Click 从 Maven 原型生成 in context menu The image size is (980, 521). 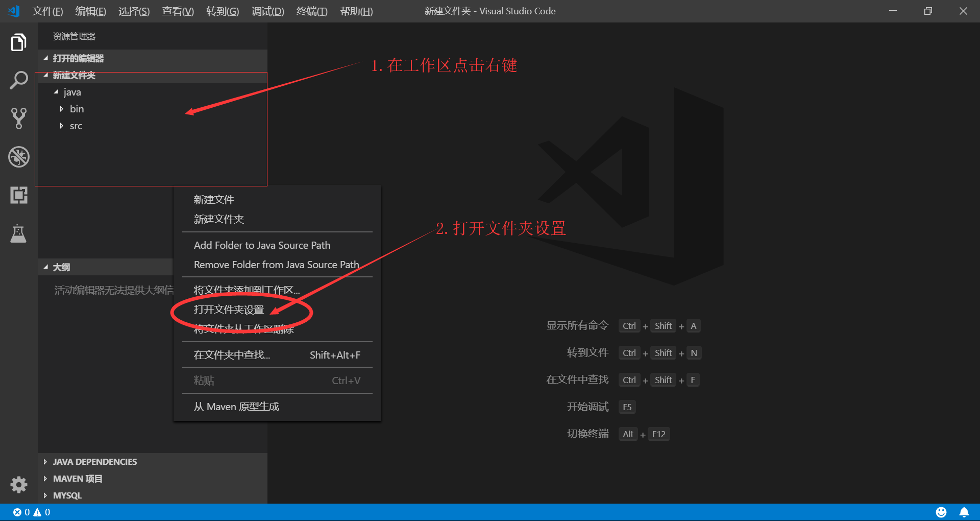click(x=236, y=406)
